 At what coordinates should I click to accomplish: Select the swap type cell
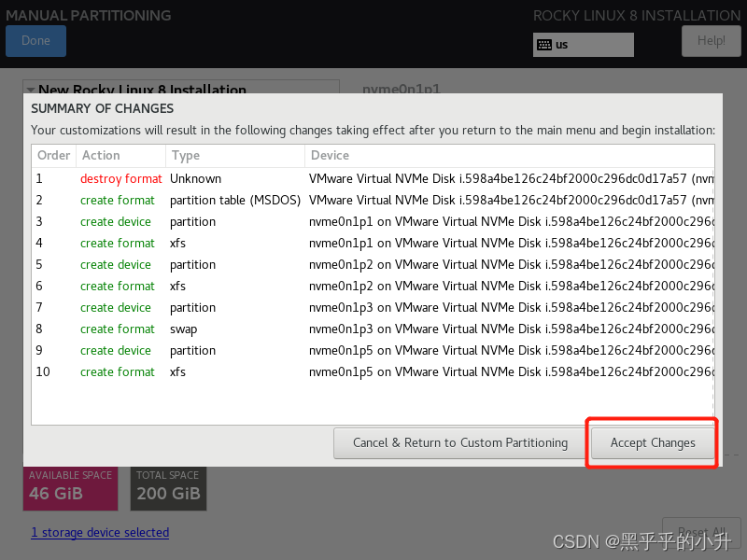click(183, 329)
